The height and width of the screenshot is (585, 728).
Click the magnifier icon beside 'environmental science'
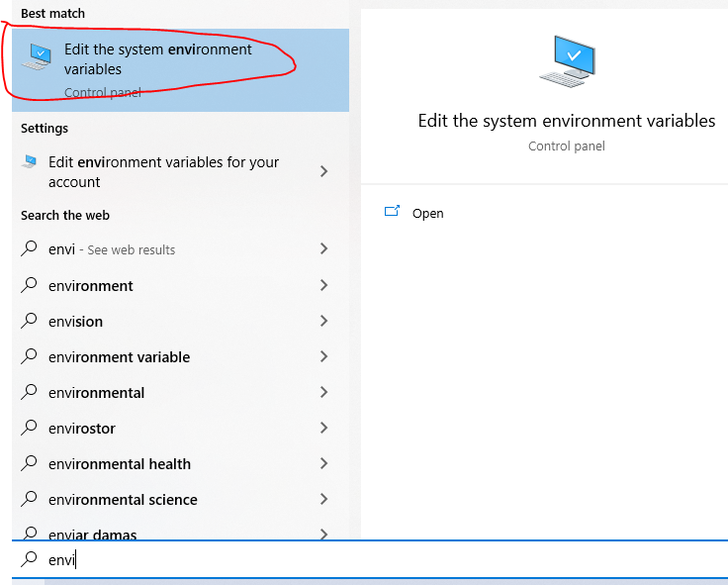(29, 499)
